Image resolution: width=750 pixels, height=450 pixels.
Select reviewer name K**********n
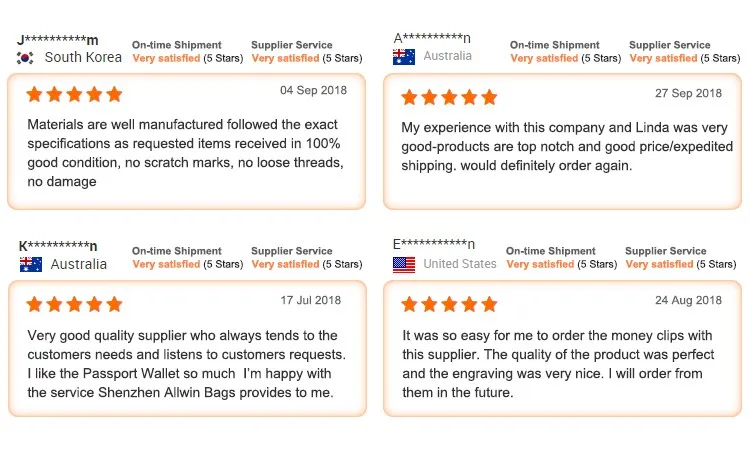pyautogui.click(x=58, y=246)
